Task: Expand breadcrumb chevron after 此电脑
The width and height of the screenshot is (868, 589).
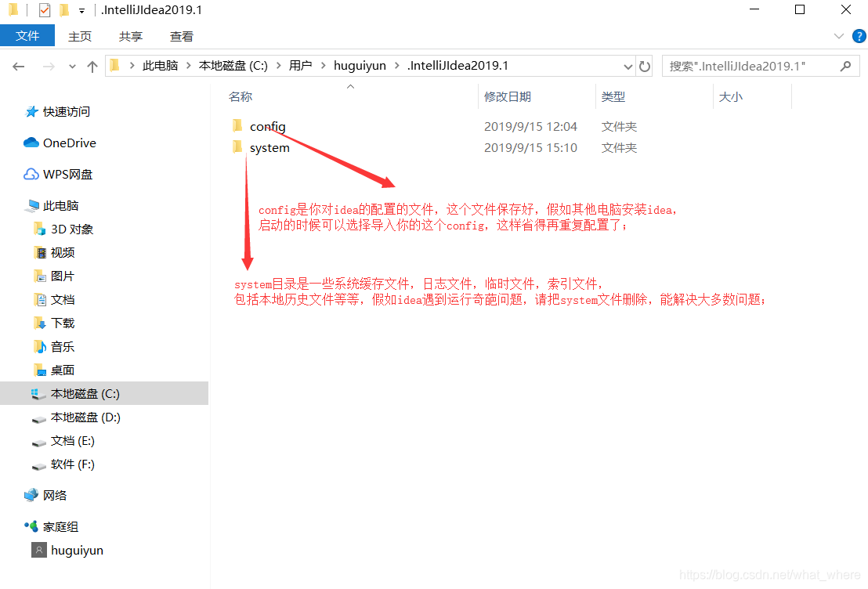Action: click(x=189, y=66)
